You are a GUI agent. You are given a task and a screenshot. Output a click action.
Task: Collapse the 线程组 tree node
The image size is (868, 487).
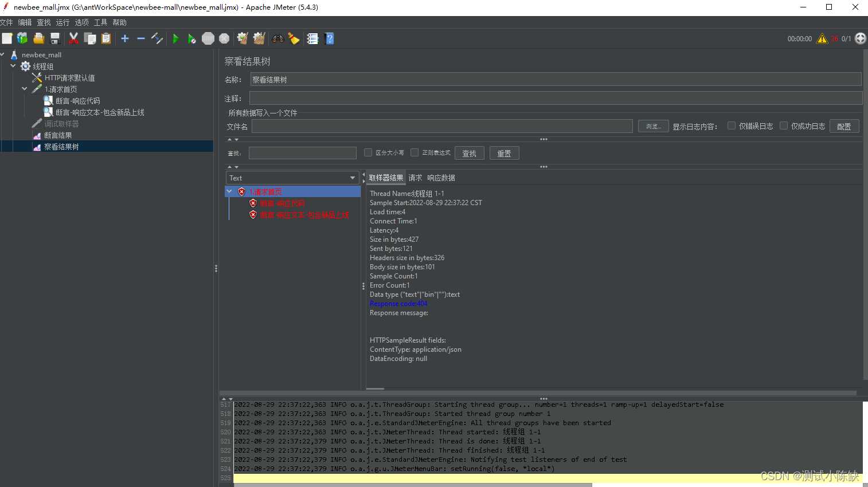[13, 66]
